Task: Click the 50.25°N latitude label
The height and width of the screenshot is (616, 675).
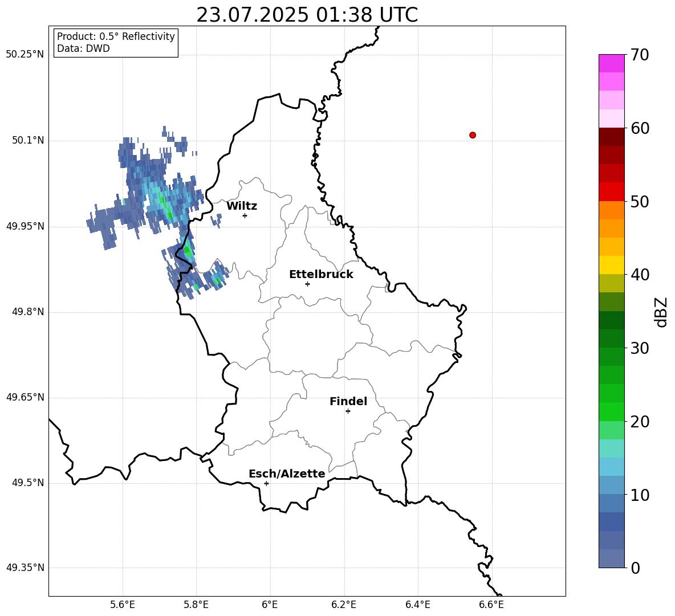Action: (25, 55)
